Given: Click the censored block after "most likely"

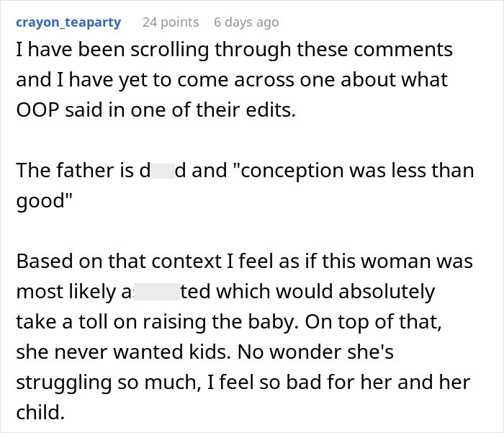Looking at the screenshot, I should pos(156,292).
